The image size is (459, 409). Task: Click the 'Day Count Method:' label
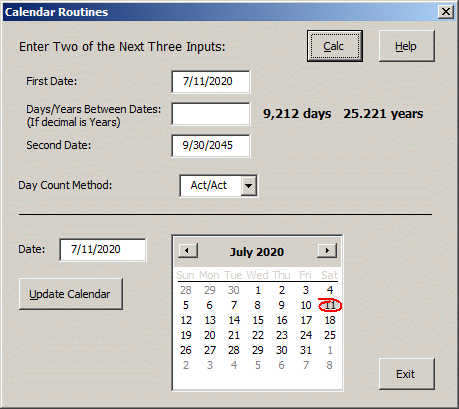(65, 185)
